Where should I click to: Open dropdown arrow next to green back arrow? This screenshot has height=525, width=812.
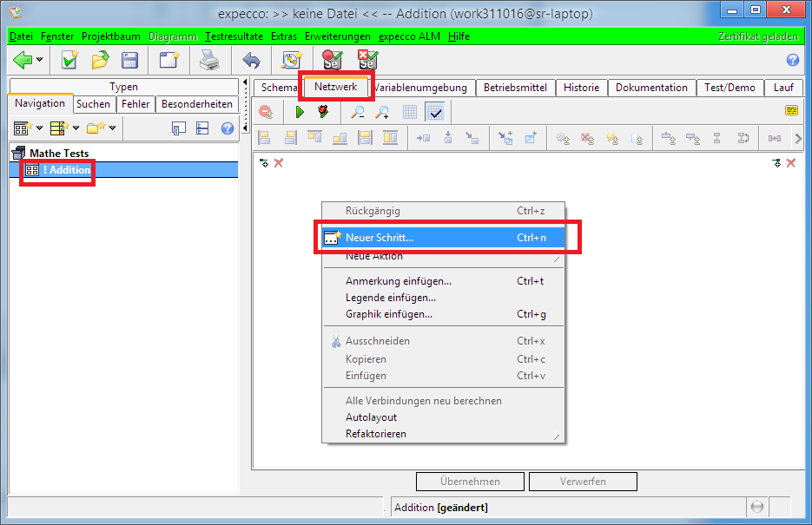[x=40, y=60]
